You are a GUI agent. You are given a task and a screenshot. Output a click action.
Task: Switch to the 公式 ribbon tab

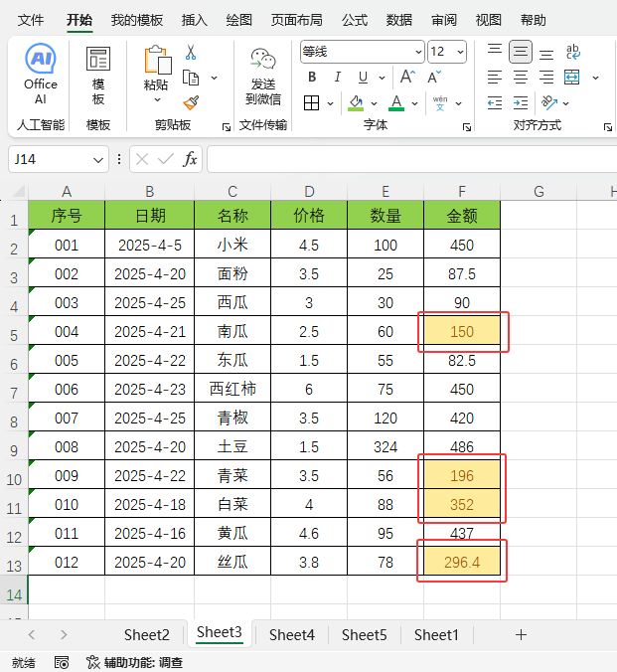(355, 20)
